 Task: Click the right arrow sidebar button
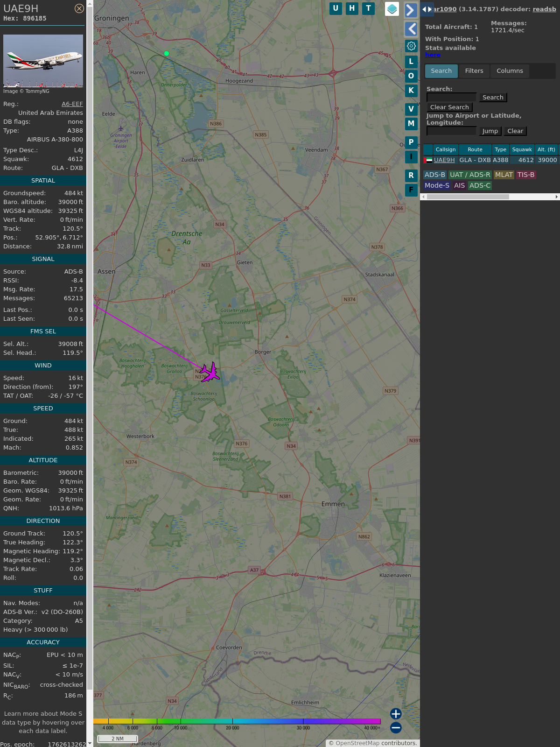(411, 10)
